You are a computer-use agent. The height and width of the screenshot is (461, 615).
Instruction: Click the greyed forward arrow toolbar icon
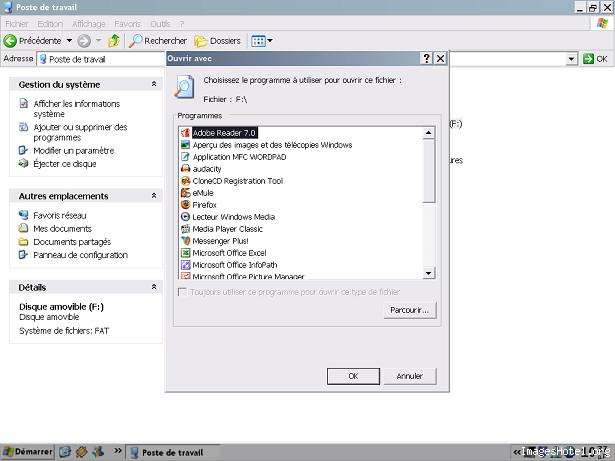(84, 41)
